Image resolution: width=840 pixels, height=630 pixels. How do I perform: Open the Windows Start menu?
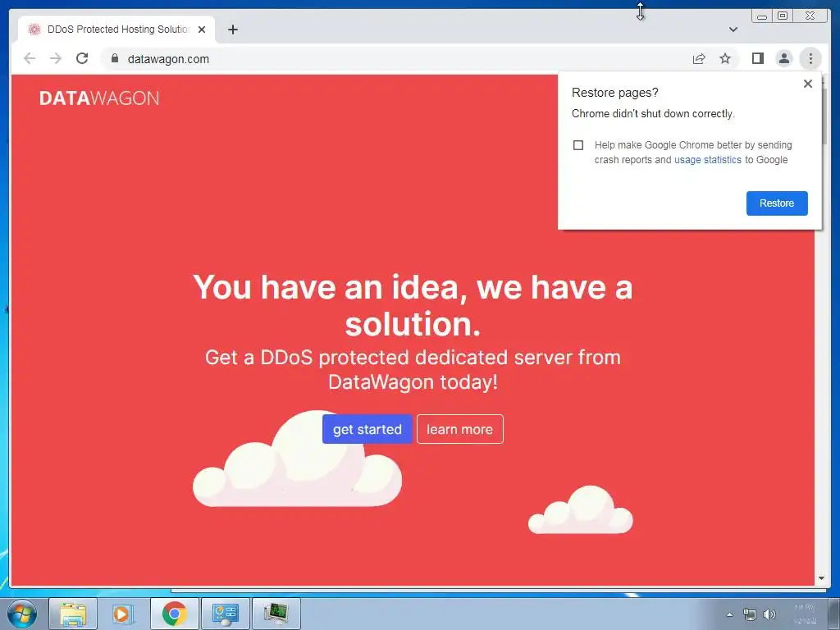click(x=21, y=614)
